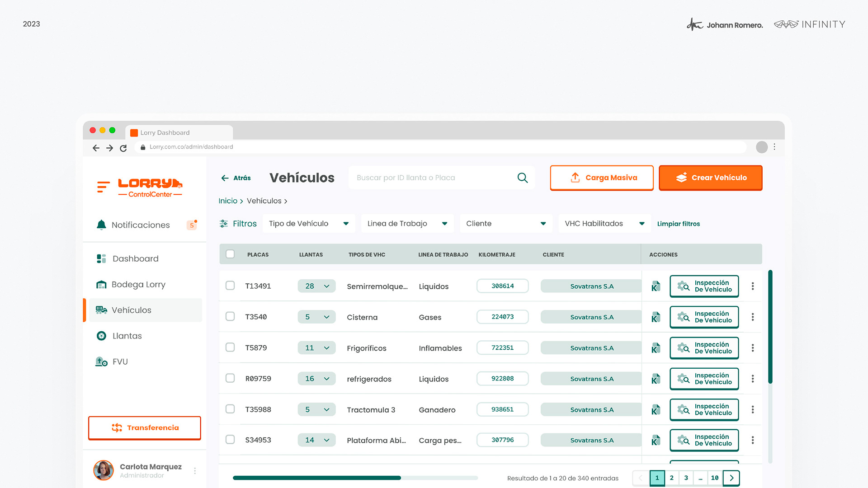Switch to the Lorry Dashboard browser tab
This screenshot has width=868, height=488.
point(179,132)
